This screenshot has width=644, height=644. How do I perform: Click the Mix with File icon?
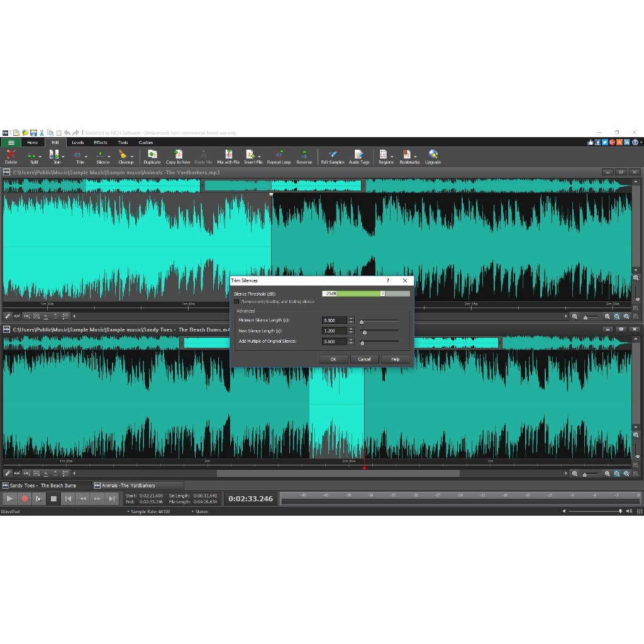pos(228,157)
